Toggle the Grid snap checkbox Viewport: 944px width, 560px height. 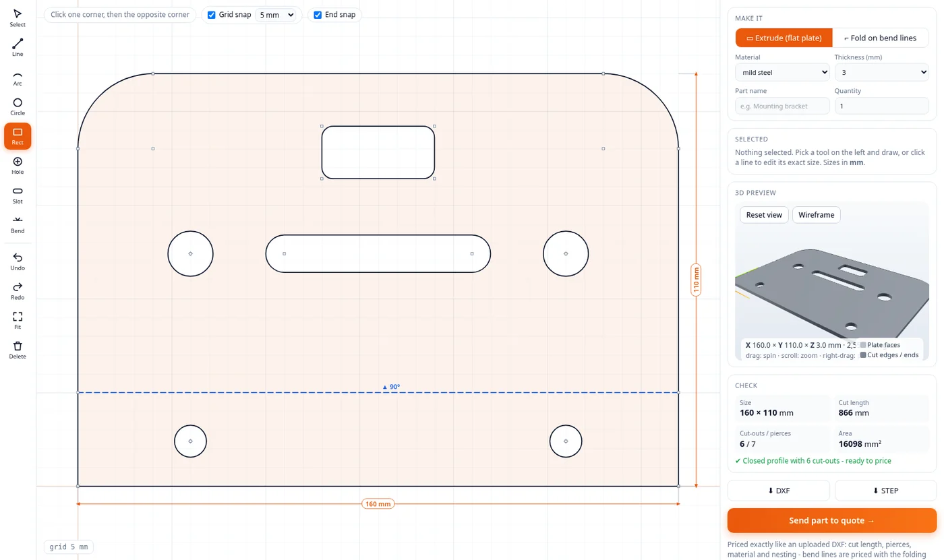click(x=212, y=15)
